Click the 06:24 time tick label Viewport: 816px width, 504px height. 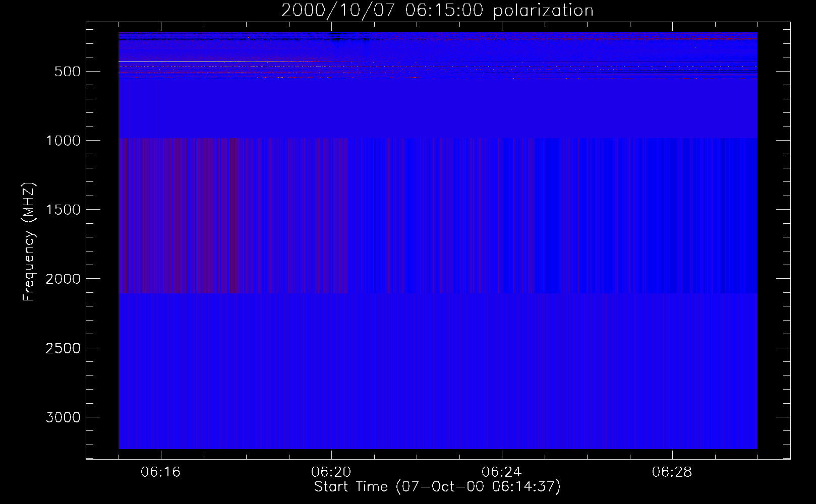point(501,472)
